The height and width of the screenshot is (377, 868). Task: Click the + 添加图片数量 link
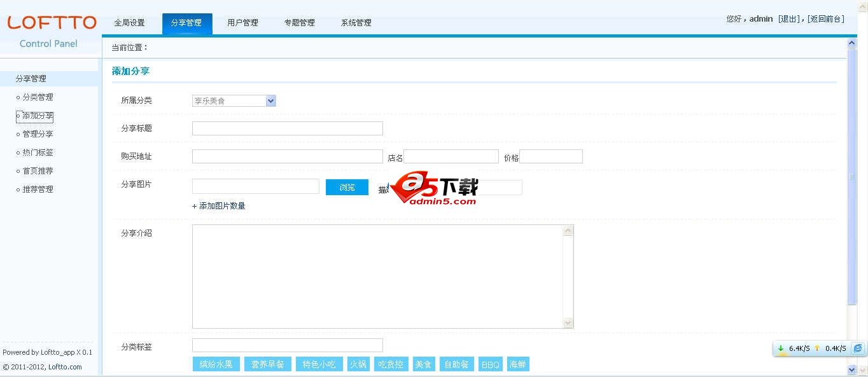tap(218, 206)
